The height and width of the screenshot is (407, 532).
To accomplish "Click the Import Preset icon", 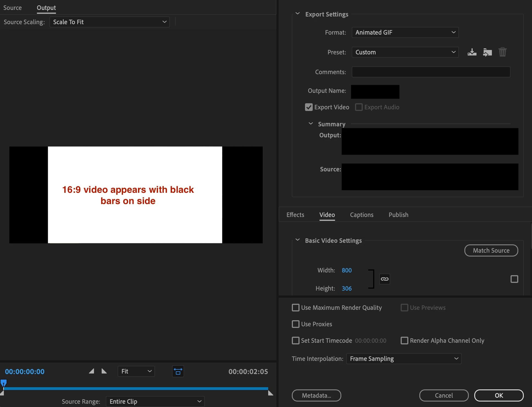I will pos(487,52).
